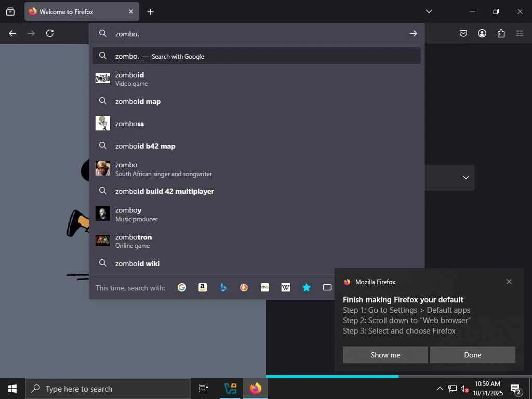Choose the zomboy Music producer suggestion
The height and width of the screenshot is (399, 532).
[257, 214]
